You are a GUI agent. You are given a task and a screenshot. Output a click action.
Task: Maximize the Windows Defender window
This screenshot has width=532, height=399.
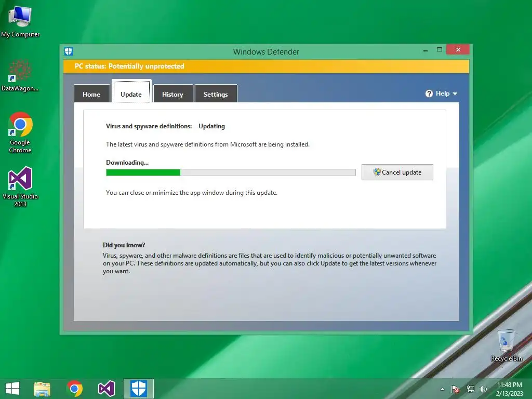click(x=440, y=49)
